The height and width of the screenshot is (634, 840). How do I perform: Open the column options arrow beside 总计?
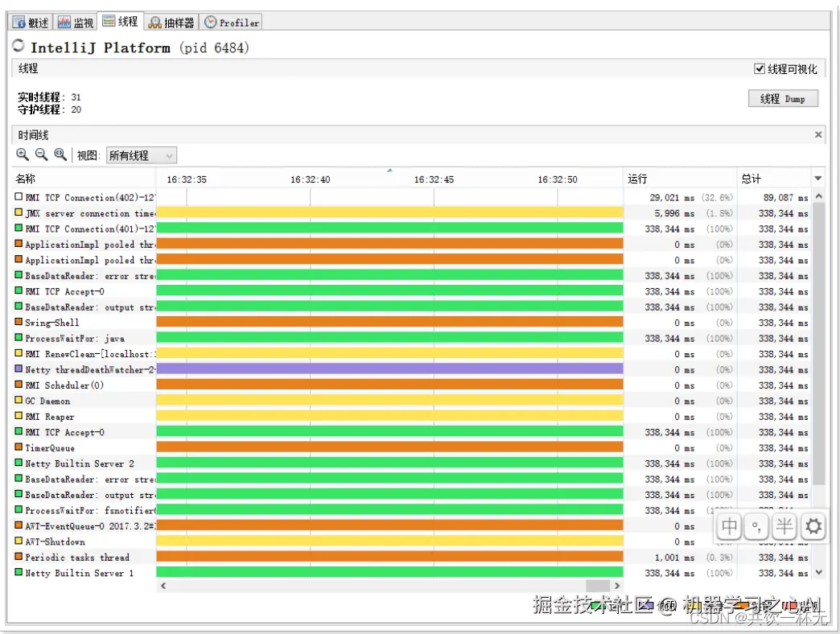818,179
